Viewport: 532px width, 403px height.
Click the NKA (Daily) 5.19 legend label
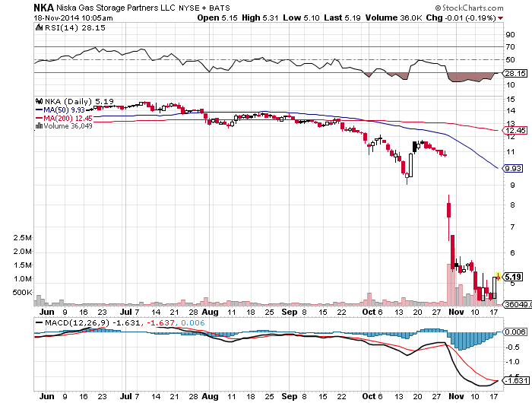79,101
